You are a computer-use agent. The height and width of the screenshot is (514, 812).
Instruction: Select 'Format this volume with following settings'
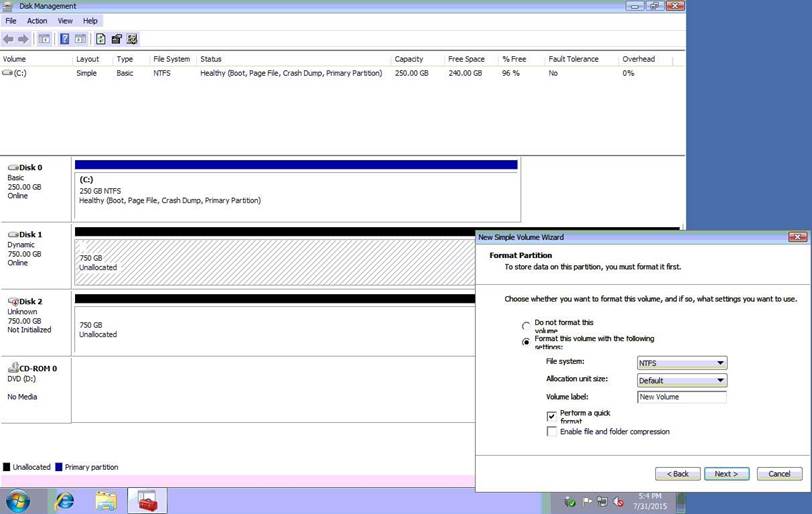click(x=526, y=342)
